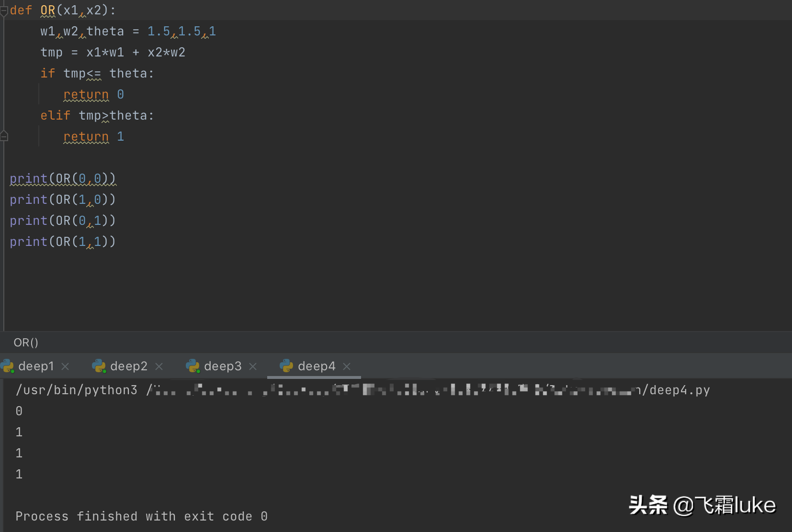Click the /usr/bin/python3 command text
The width and height of the screenshot is (792, 532).
(77, 390)
